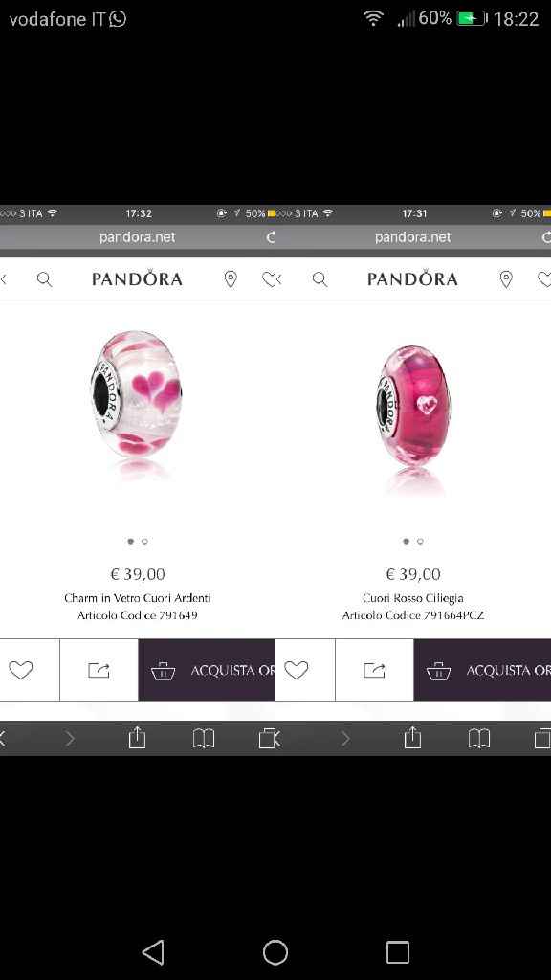Tap the search icon beside the right Pandora logo
This screenshot has width=551, height=980.
[x=320, y=279]
